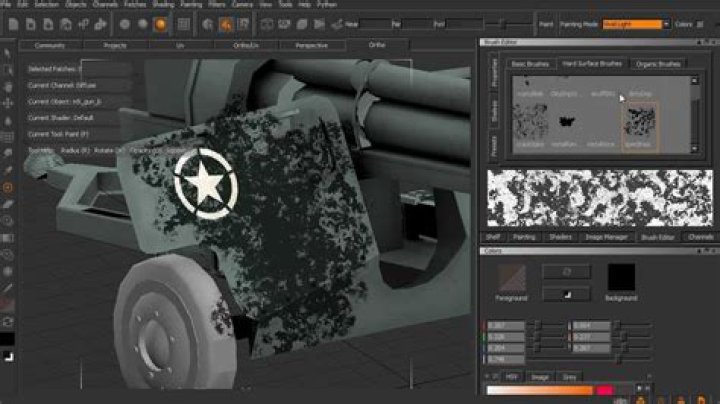Screen dimensions: 720x404
Task: Click the pink swatch beside gradient bar
Action: (605, 390)
